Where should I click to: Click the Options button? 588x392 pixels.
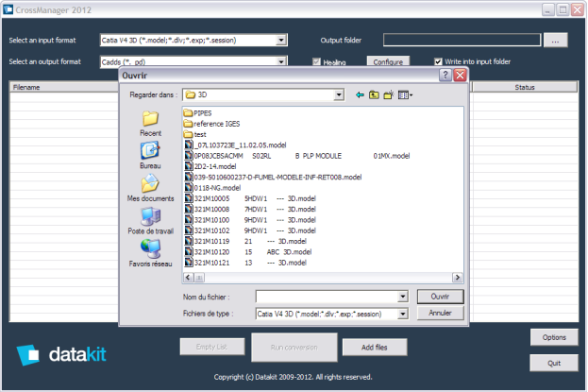tap(554, 337)
